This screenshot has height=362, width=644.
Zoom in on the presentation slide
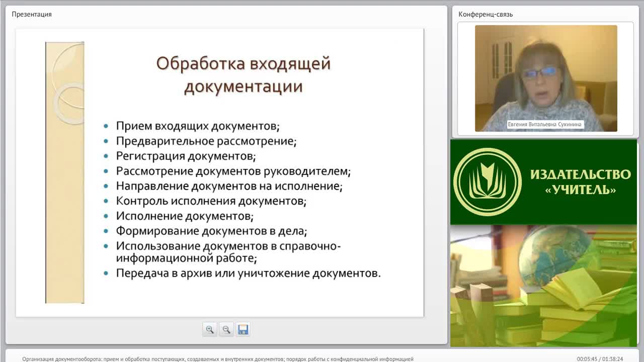(210, 329)
